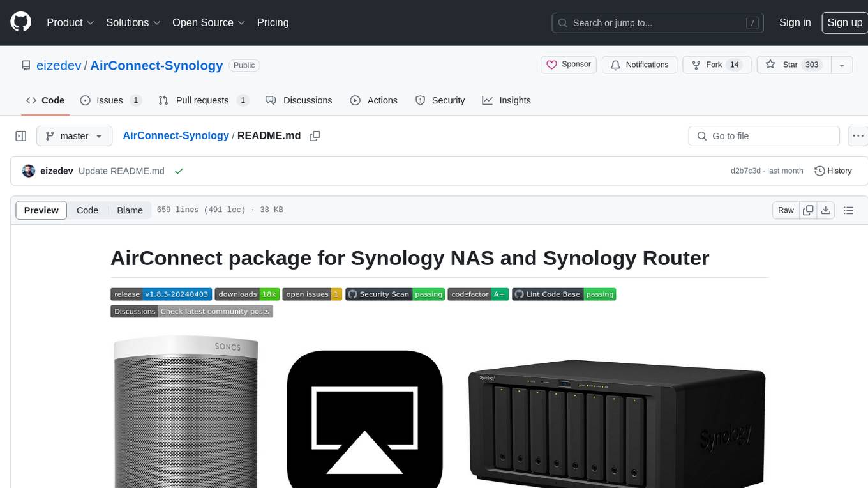Download the raw file
Image resolution: width=868 pixels, height=488 pixels.
click(x=825, y=210)
